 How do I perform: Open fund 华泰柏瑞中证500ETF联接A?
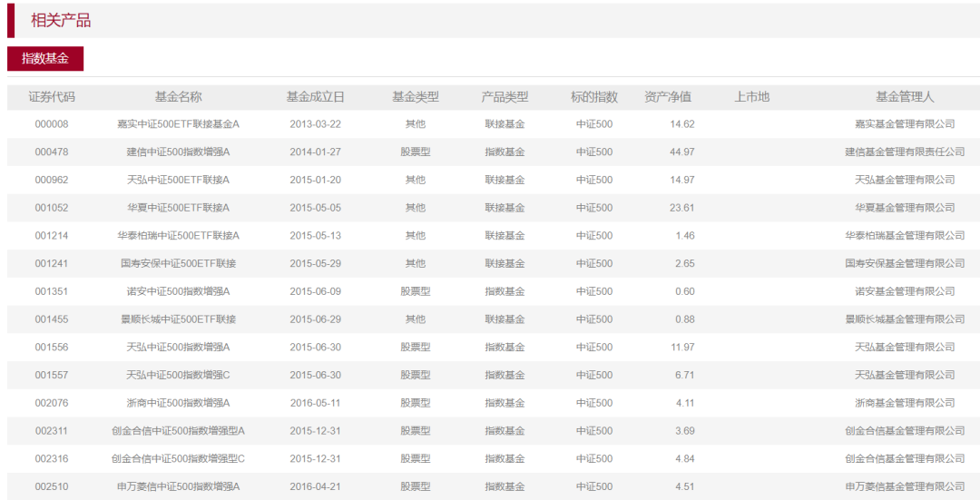[x=178, y=236]
